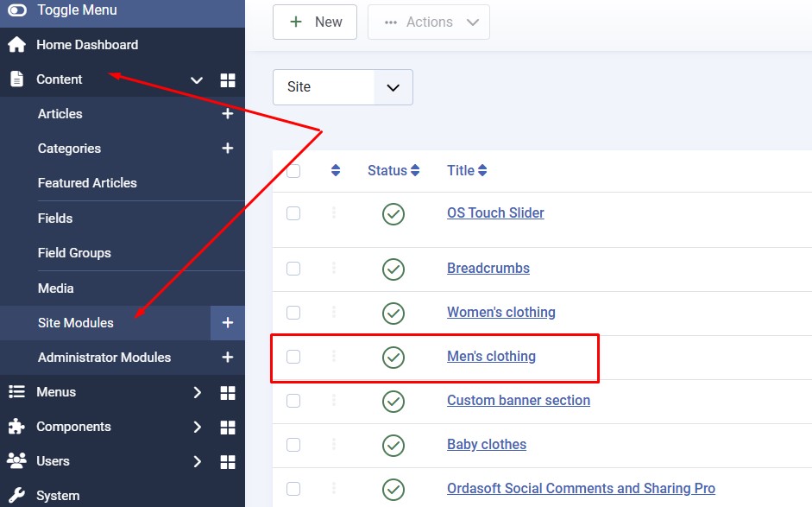Click the ordering sort arrows column header

(336, 171)
